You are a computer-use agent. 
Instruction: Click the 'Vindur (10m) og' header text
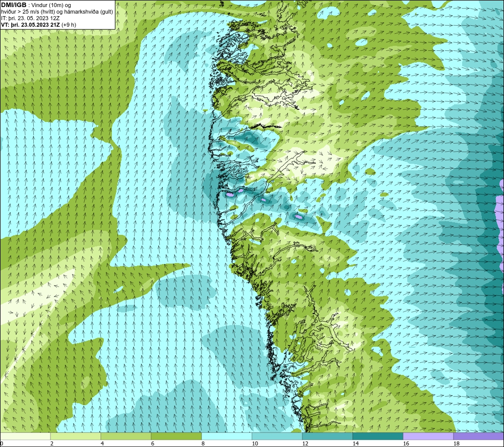point(51,6)
